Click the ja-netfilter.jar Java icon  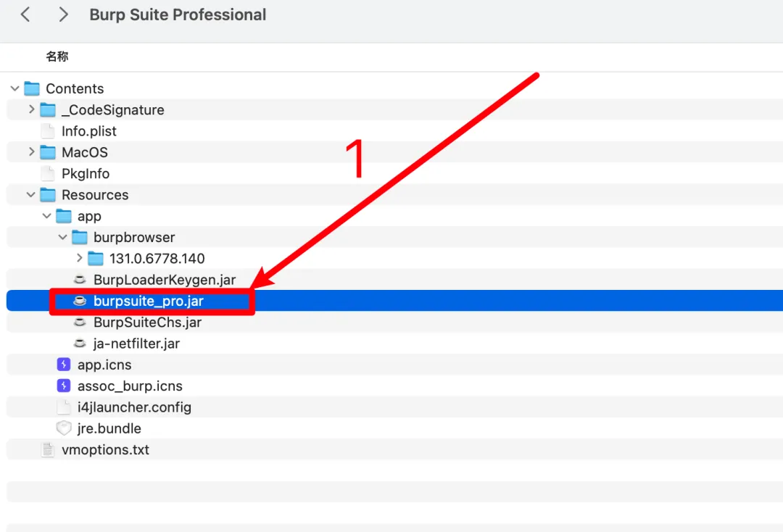80,344
